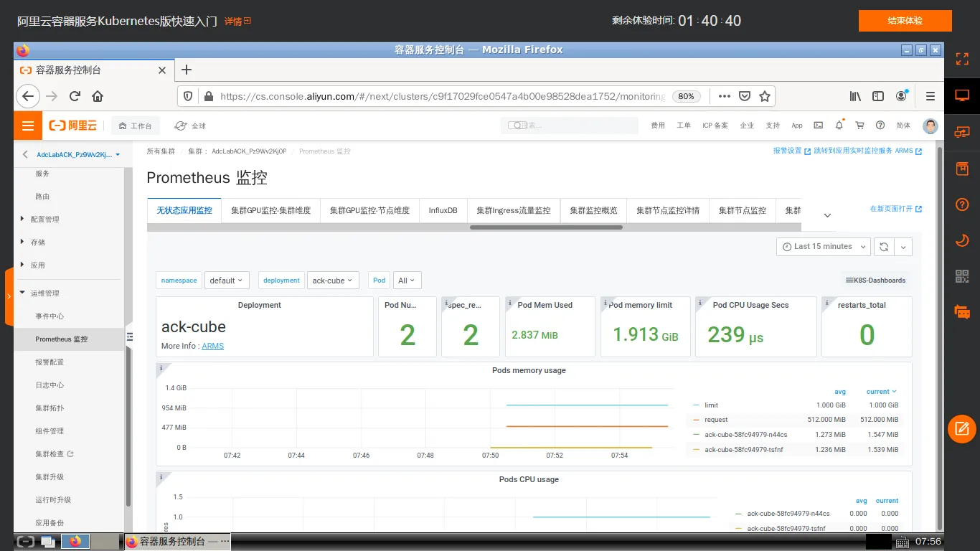Toggle limit series in memory legend
The height and width of the screenshot is (551, 980).
tap(711, 405)
